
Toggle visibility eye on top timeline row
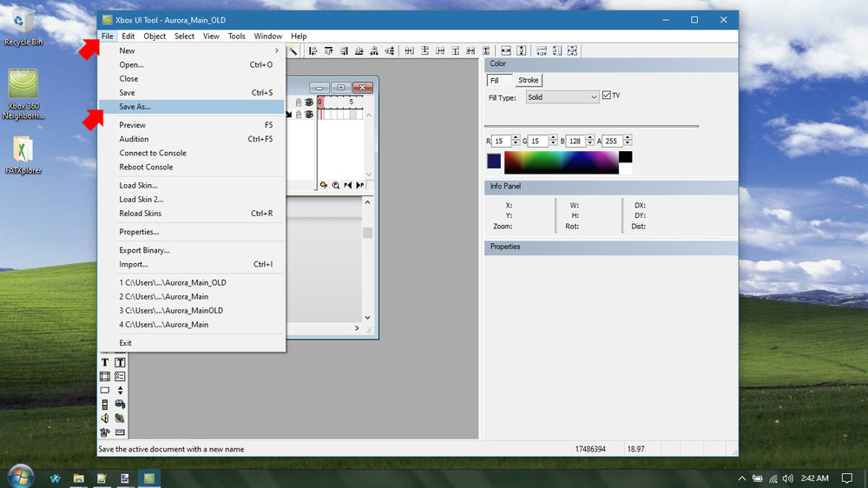309,102
